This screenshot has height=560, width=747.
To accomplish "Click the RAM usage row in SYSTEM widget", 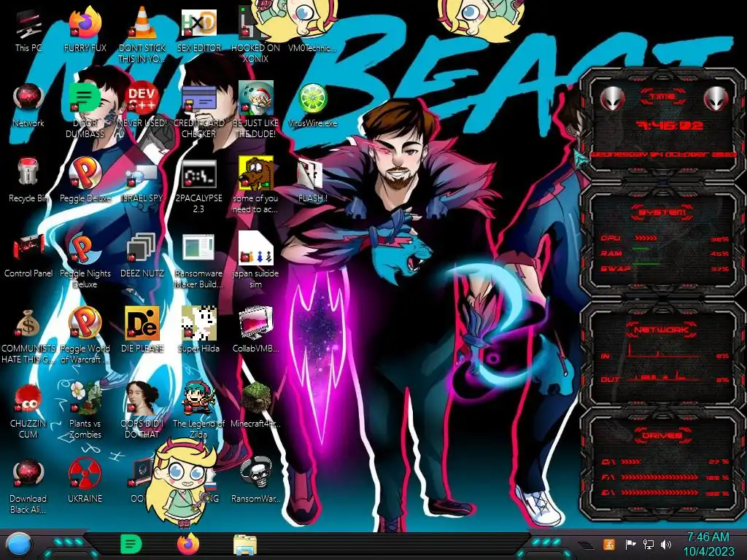I will 664,253.
